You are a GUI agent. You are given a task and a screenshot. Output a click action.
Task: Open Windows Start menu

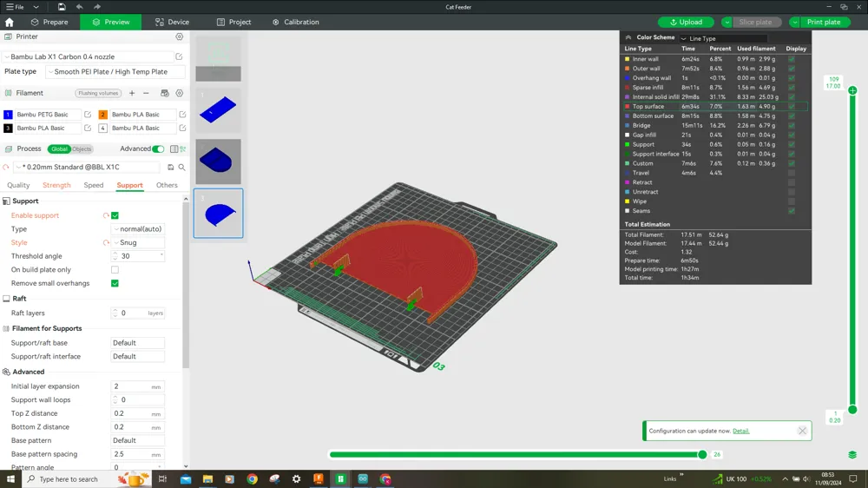[10, 479]
